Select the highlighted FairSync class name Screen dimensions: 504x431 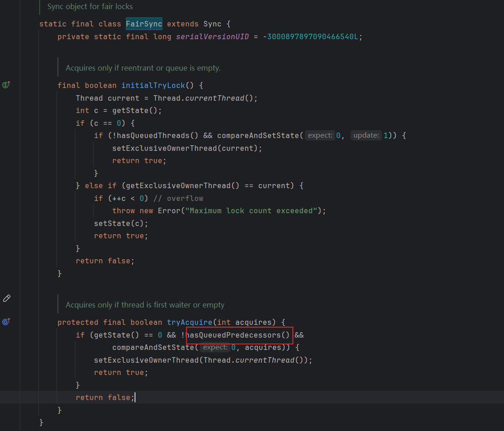pyautogui.click(x=144, y=24)
